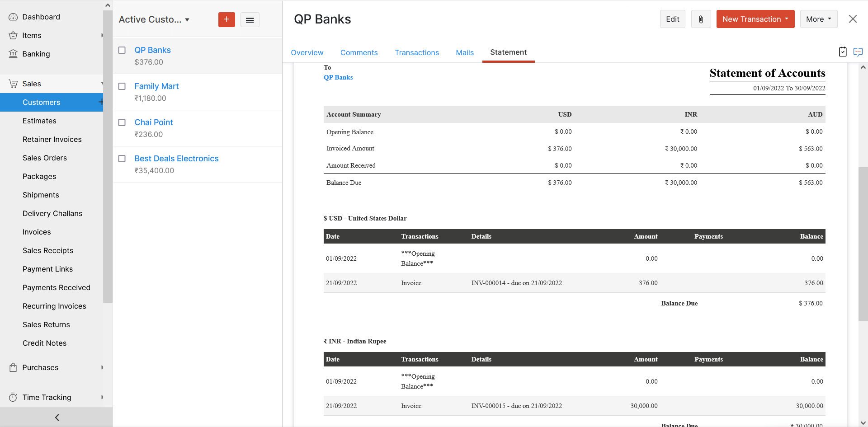Open the Purchases module
Image resolution: width=868 pixels, height=427 pixels.
coord(41,367)
